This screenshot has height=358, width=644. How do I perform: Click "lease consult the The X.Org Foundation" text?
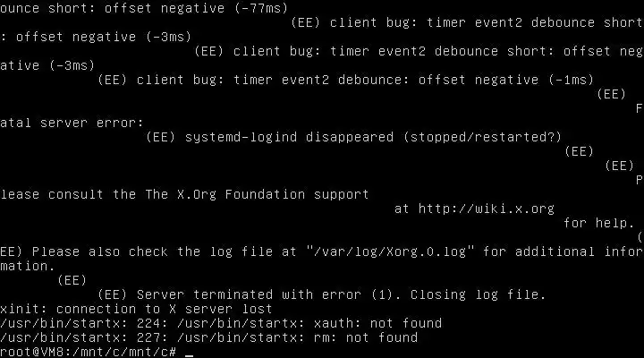pos(152,194)
